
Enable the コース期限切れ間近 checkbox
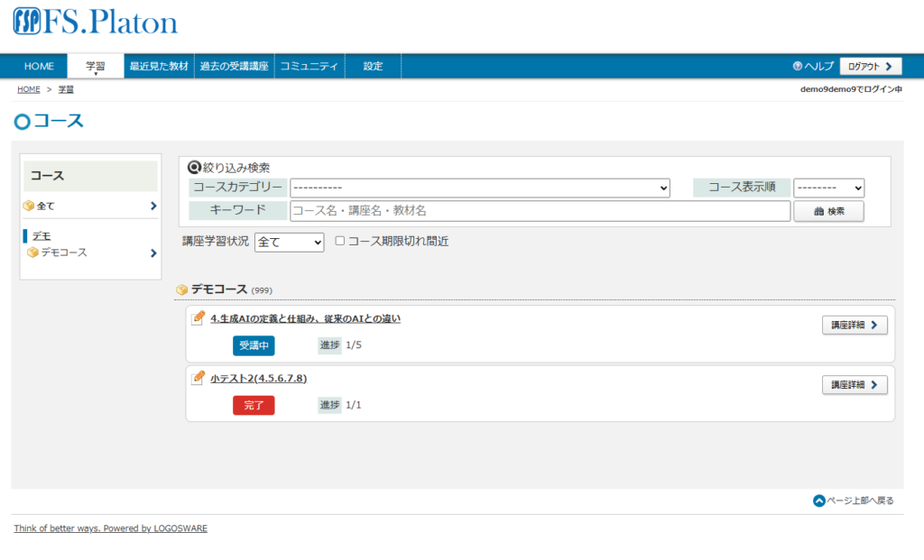pos(340,241)
